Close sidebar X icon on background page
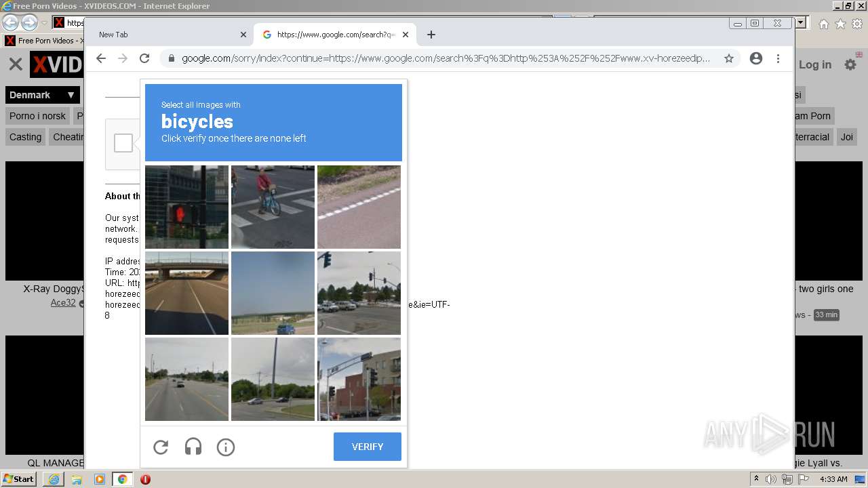This screenshot has width=868, height=488. click(16, 64)
